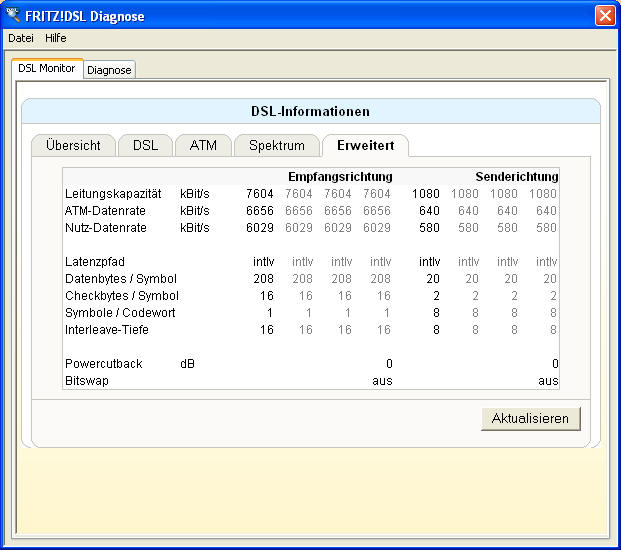Click the bold 6029 data rate value
Image resolution: width=621 pixels, height=550 pixels.
pyautogui.click(x=260, y=228)
